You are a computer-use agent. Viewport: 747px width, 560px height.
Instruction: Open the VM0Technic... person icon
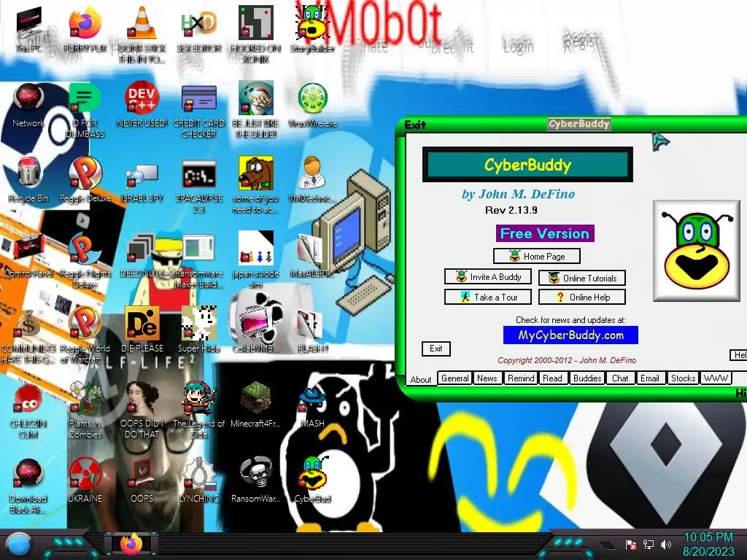click(312, 180)
